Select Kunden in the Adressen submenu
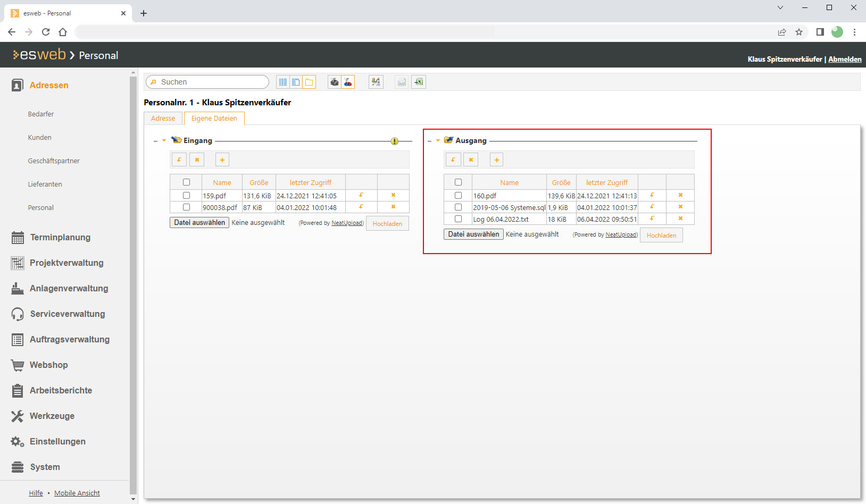This screenshot has width=866, height=504. [40, 138]
